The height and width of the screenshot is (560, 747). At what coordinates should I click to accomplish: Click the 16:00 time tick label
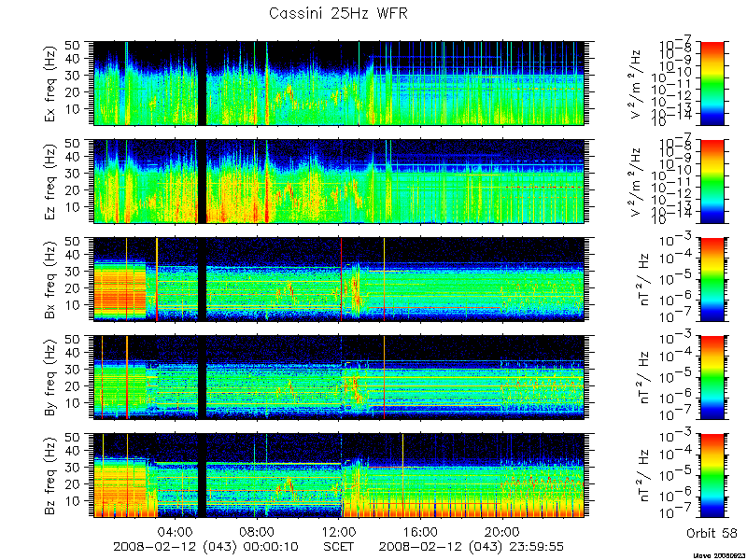coord(421,531)
